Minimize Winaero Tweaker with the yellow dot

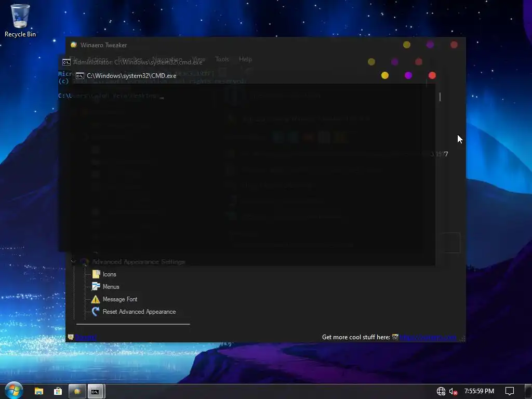(407, 45)
